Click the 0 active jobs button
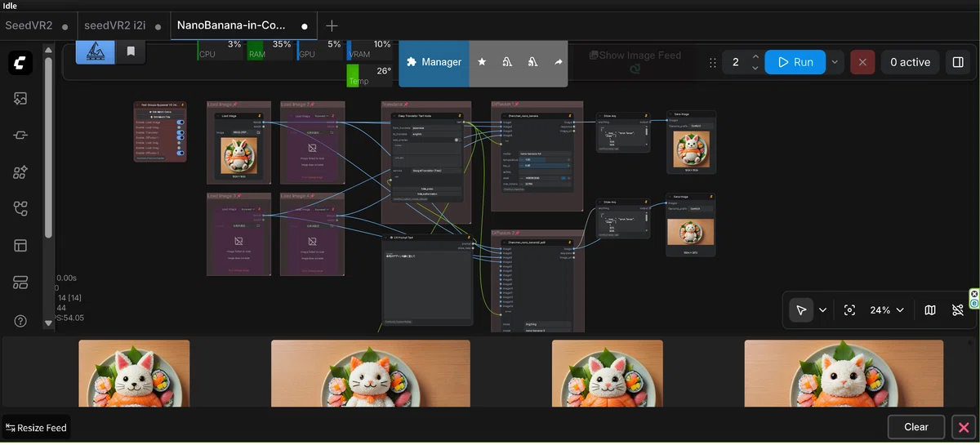The height and width of the screenshot is (445, 980). (x=910, y=62)
